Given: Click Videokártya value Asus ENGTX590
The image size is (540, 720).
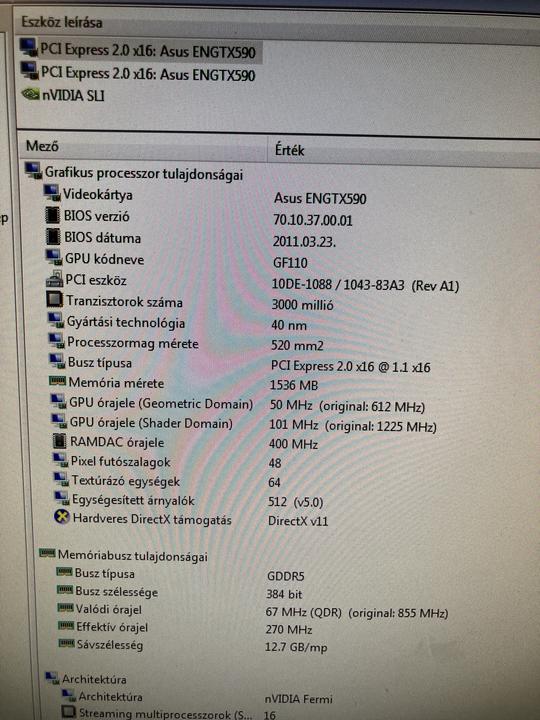Looking at the screenshot, I should click(x=320, y=199).
